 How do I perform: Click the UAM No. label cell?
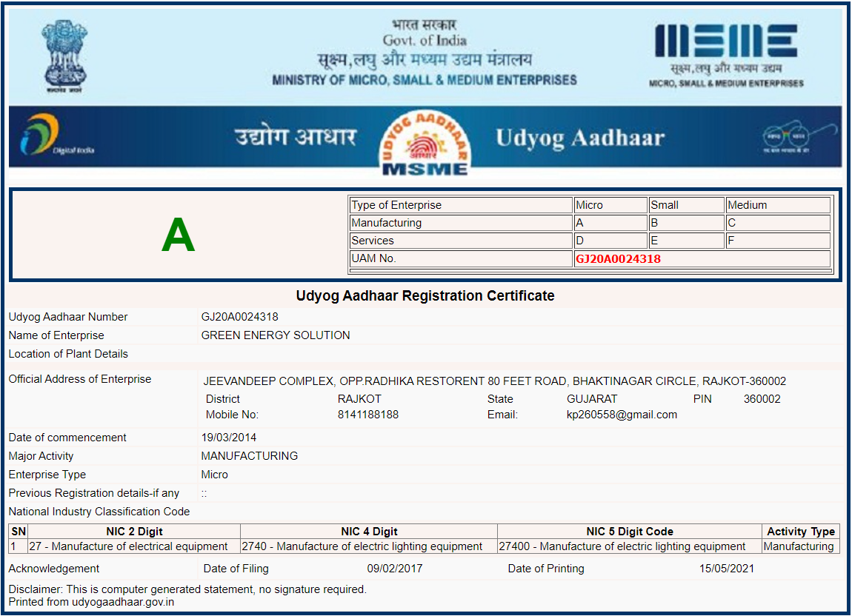(x=461, y=258)
